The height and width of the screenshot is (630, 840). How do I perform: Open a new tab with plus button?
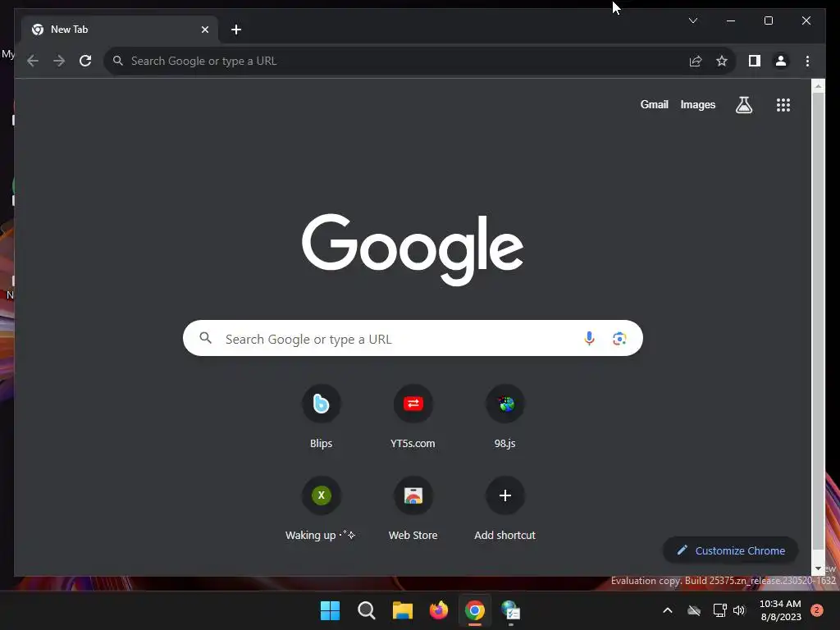coord(236,30)
